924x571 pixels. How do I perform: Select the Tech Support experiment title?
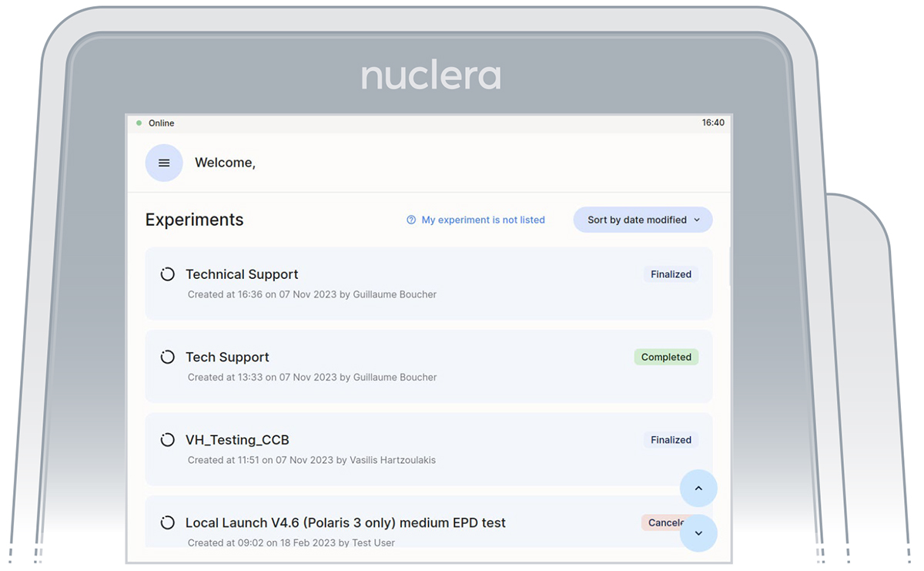227,358
